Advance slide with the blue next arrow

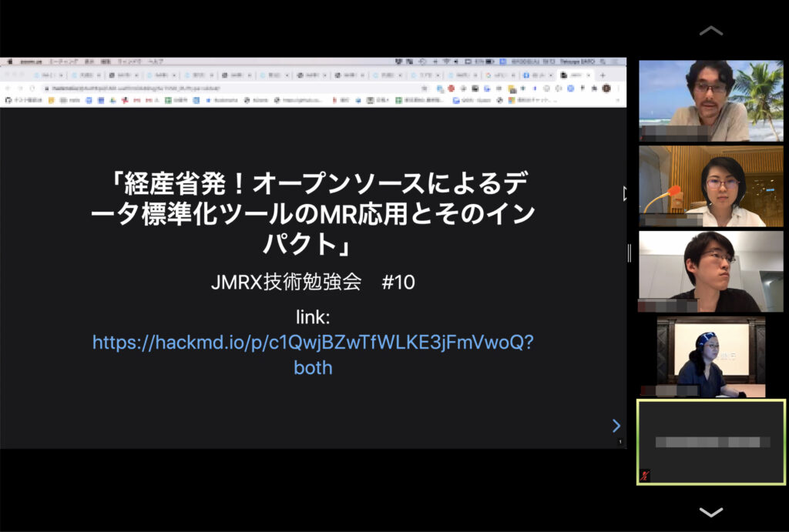coord(616,426)
